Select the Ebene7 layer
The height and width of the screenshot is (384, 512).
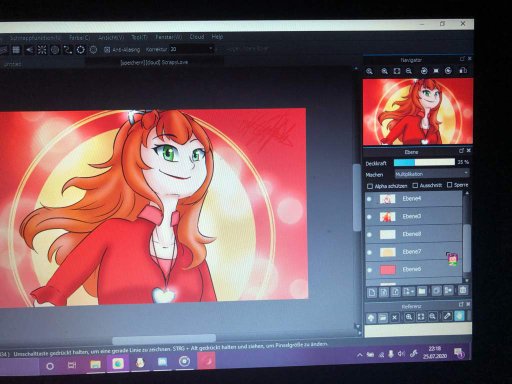click(x=413, y=252)
